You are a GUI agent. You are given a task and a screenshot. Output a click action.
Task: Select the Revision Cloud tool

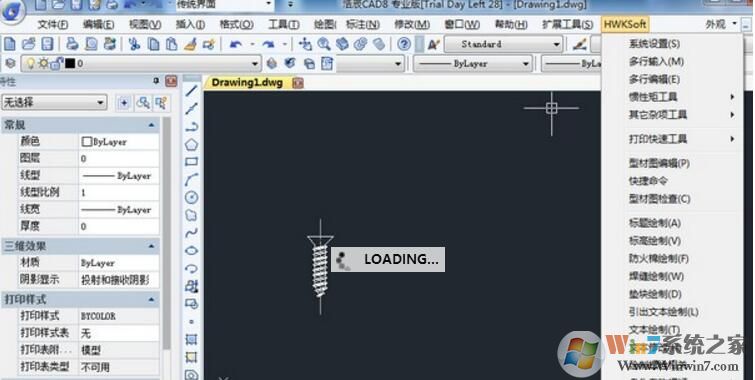tap(192, 215)
